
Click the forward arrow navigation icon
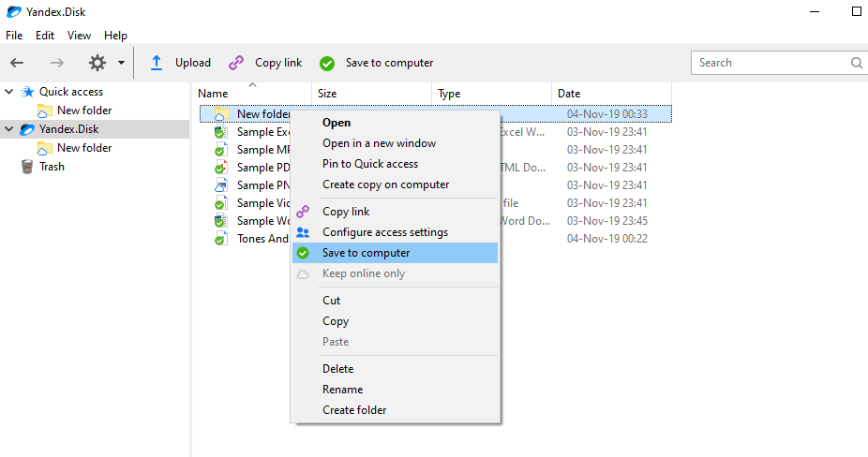pyautogui.click(x=57, y=63)
